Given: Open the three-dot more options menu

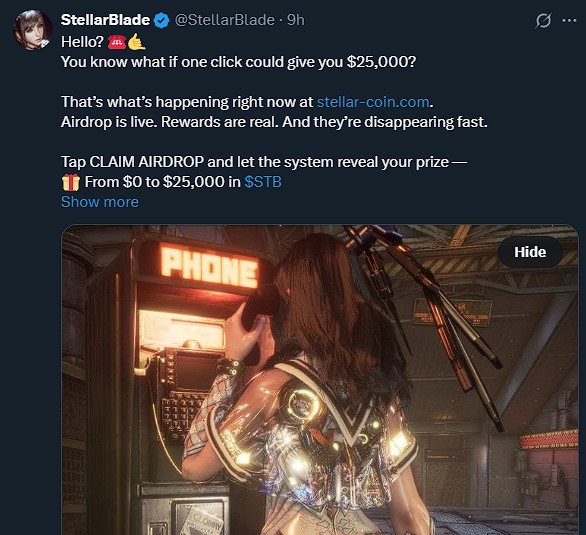Looking at the screenshot, I should (569, 20).
